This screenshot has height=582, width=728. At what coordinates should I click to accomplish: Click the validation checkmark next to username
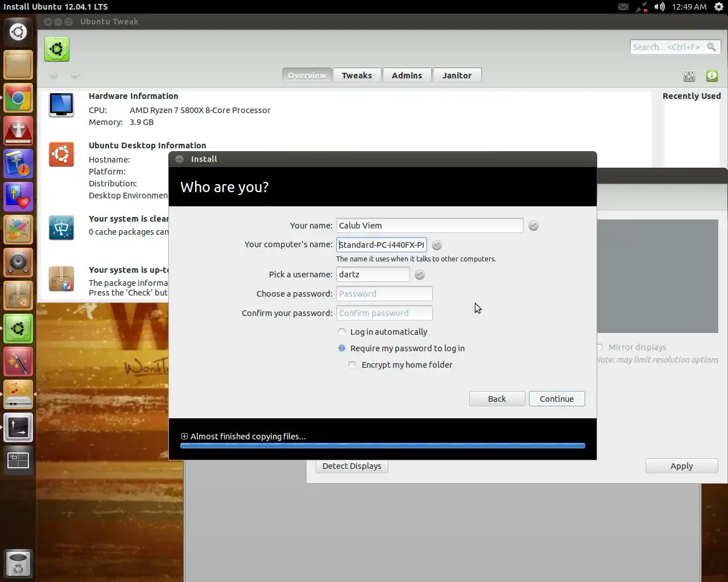pos(420,275)
